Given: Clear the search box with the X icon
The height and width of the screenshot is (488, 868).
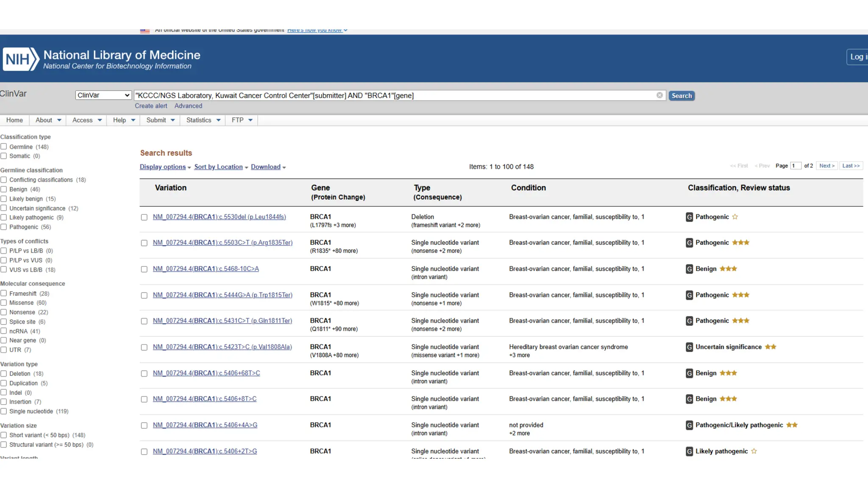Looking at the screenshot, I should [659, 95].
